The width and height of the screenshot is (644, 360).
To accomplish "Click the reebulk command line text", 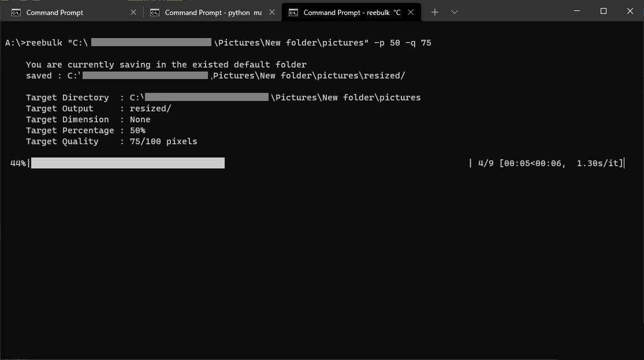I will 218,43.
